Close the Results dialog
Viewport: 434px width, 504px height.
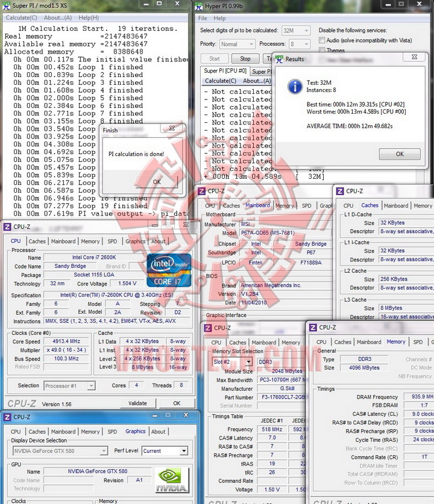[415, 57]
